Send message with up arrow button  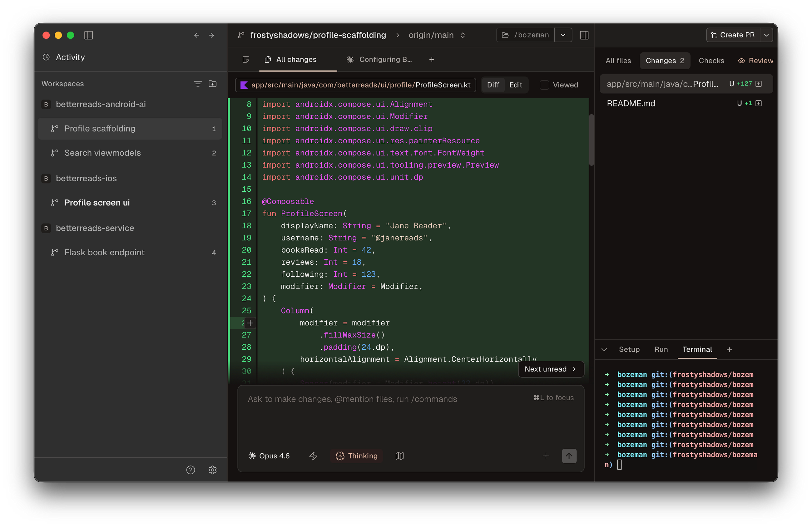click(569, 456)
